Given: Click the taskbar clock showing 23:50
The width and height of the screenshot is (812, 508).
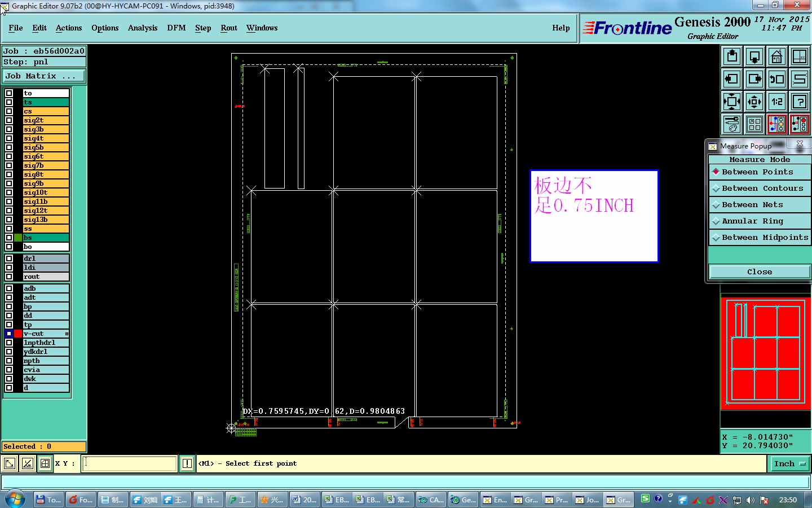Looking at the screenshot, I should coord(788,500).
